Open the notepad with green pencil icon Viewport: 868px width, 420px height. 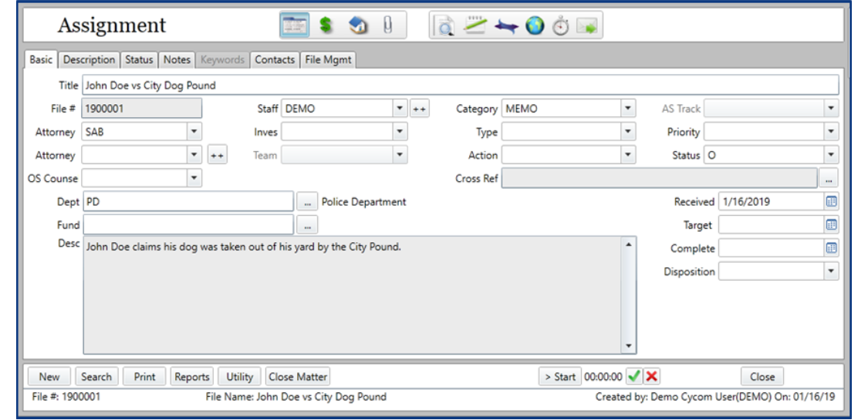click(x=475, y=25)
